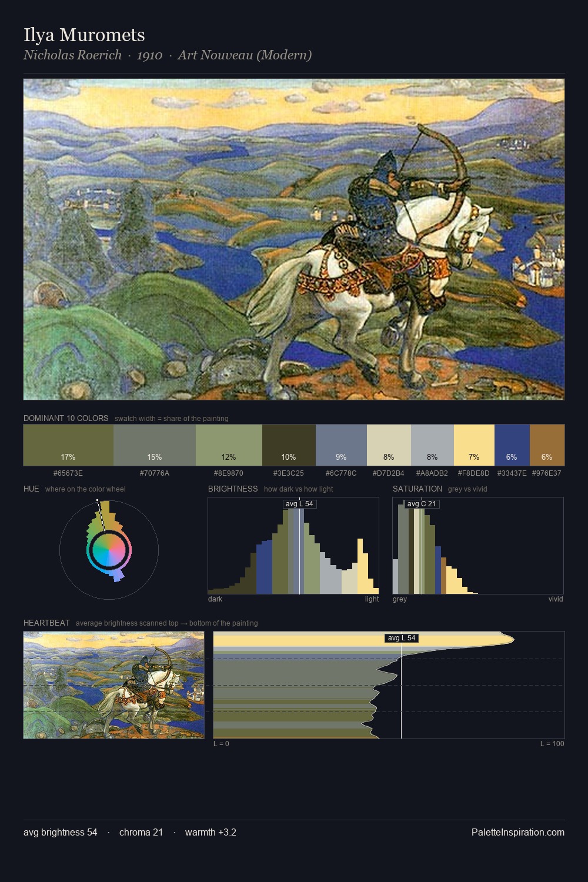Choose the slate blue 9% swatch

tap(341, 445)
